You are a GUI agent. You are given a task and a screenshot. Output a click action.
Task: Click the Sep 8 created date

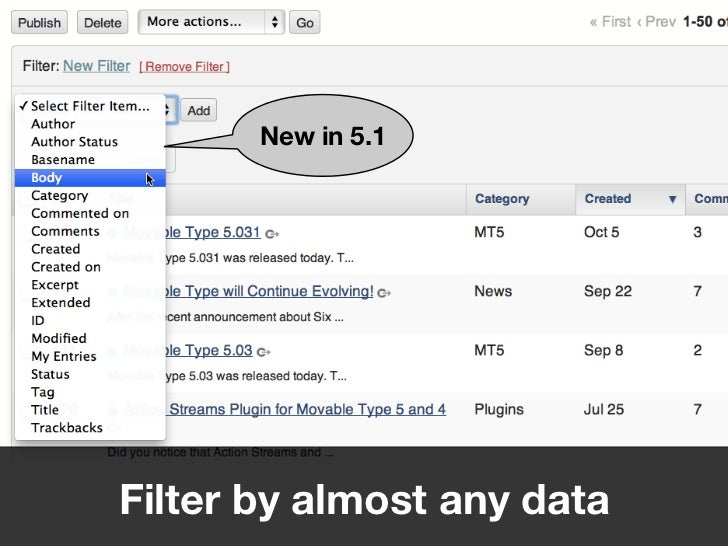pyautogui.click(x=604, y=350)
